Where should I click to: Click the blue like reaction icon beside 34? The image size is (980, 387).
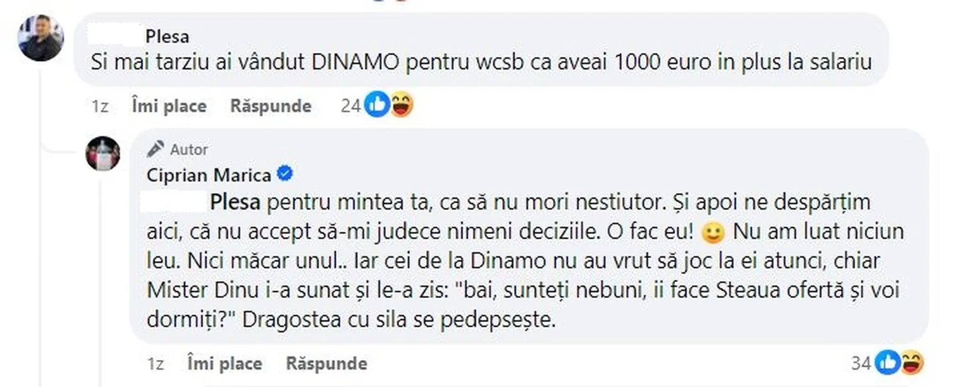click(888, 363)
